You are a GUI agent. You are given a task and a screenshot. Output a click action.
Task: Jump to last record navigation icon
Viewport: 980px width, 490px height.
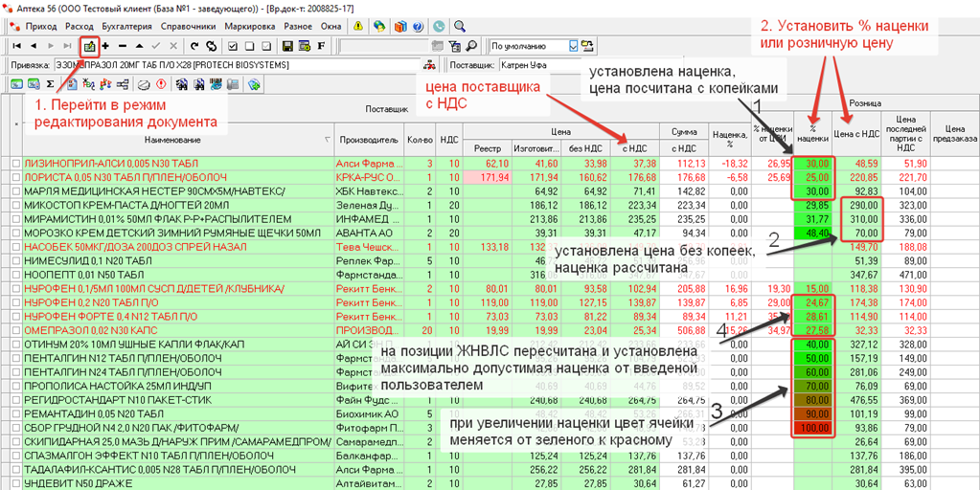(x=67, y=46)
